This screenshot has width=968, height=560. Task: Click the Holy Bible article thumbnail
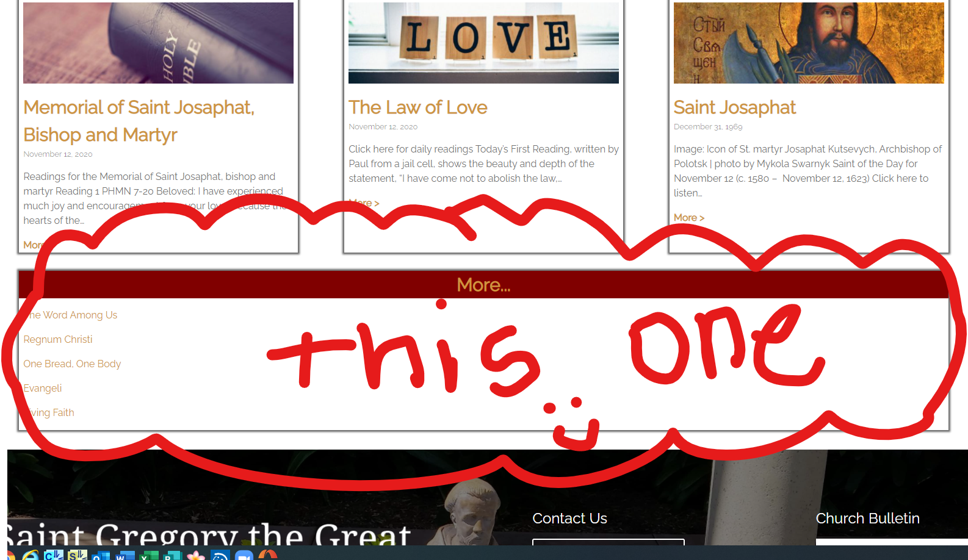click(x=158, y=43)
